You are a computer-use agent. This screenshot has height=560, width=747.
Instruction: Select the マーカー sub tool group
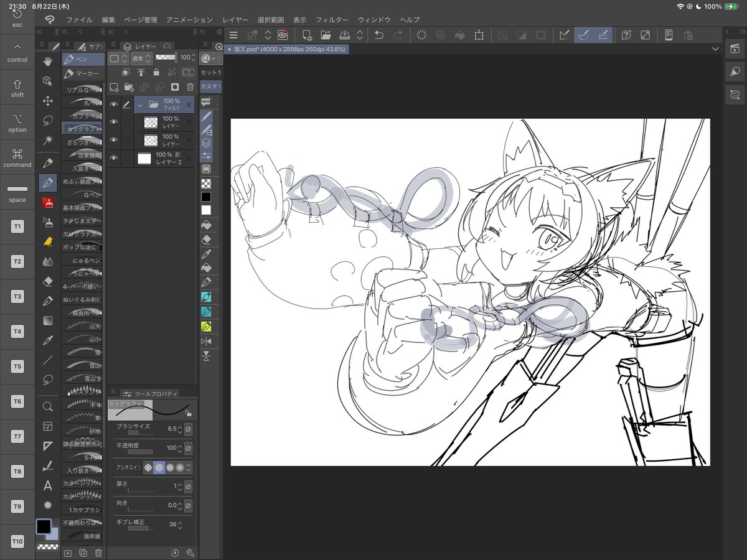83,73
